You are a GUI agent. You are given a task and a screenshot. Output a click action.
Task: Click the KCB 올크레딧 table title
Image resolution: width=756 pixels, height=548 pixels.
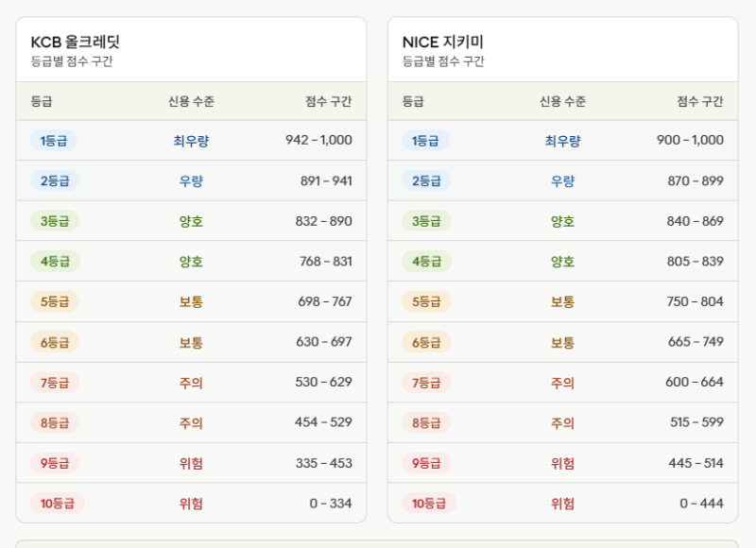tap(76, 43)
